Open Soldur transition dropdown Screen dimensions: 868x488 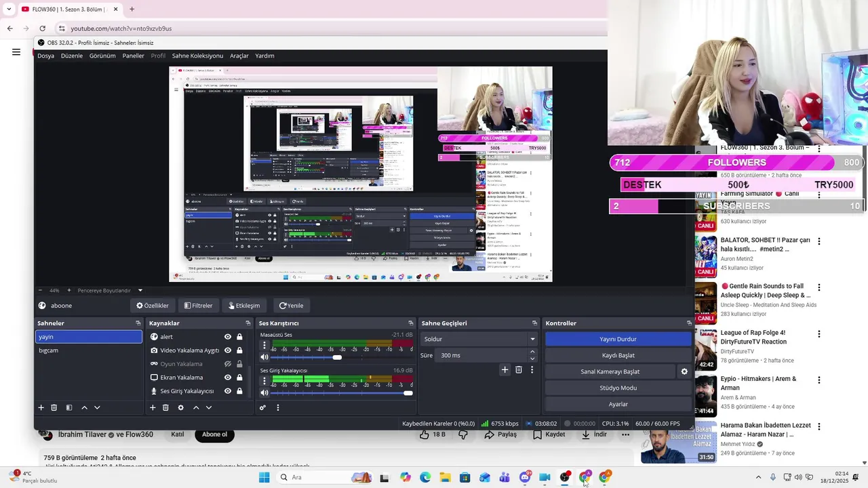tap(479, 339)
